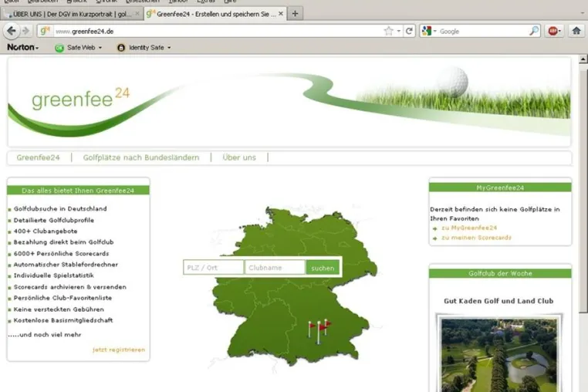Follow the zu MyGreenfee24 link
The image size is (588, 392).
click(x=469, y=228)
